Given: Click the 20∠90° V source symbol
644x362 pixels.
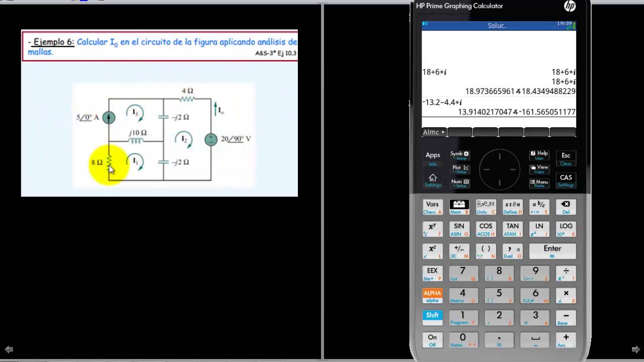Looking at the screenshot, I should click(x=211, y=140).
